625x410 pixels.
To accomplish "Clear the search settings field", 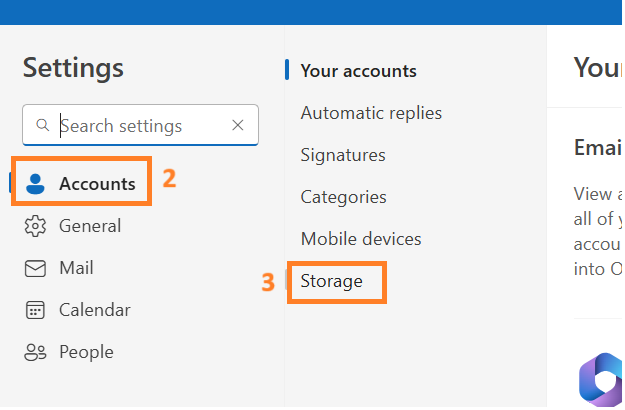I will [x=238, y=126].
